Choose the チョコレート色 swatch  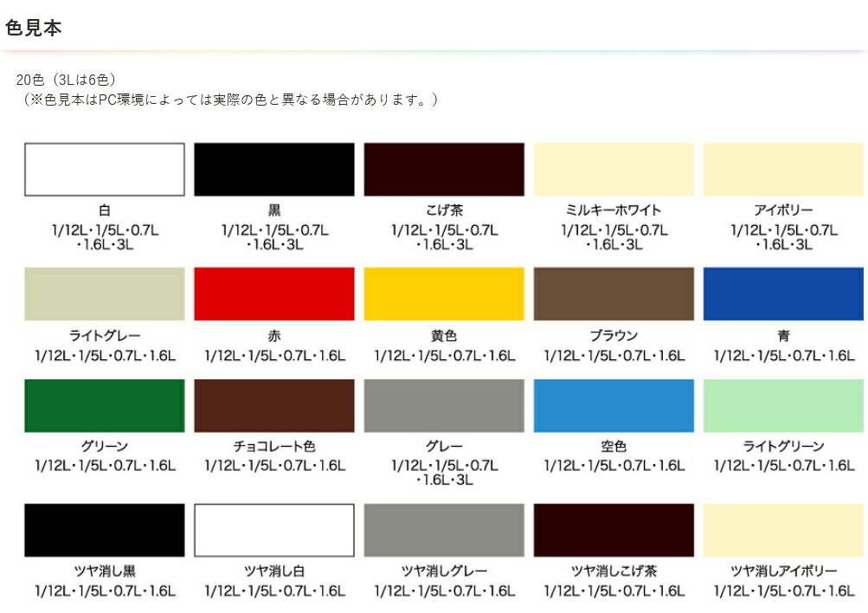pos(274,406)
